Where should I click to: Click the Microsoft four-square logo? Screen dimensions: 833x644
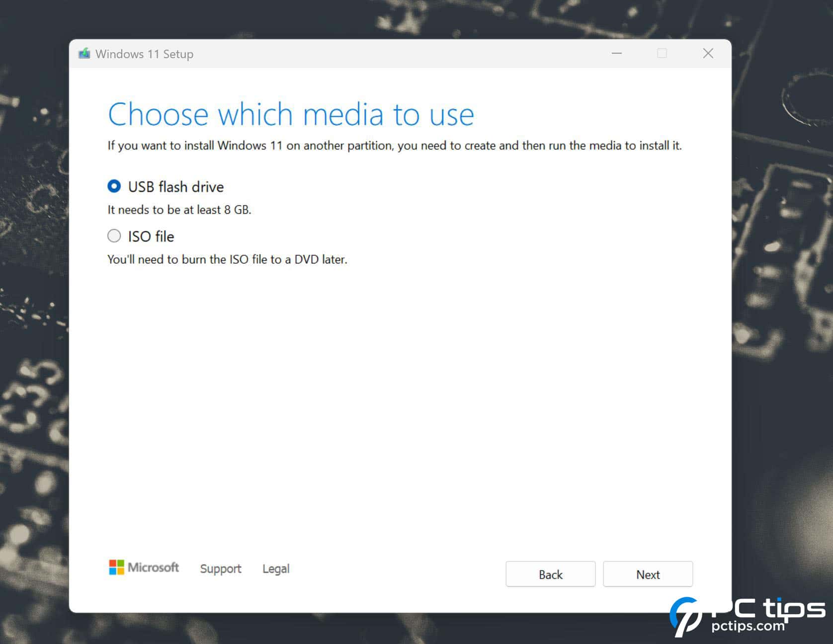point(116,567)
